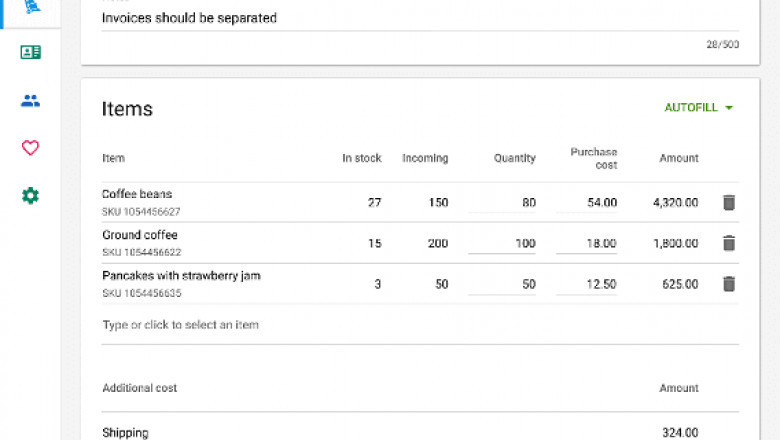Click the pink heart icon in sidebar
The width and height of the screenshot is (780, 440).
click(x=30, y=148)
